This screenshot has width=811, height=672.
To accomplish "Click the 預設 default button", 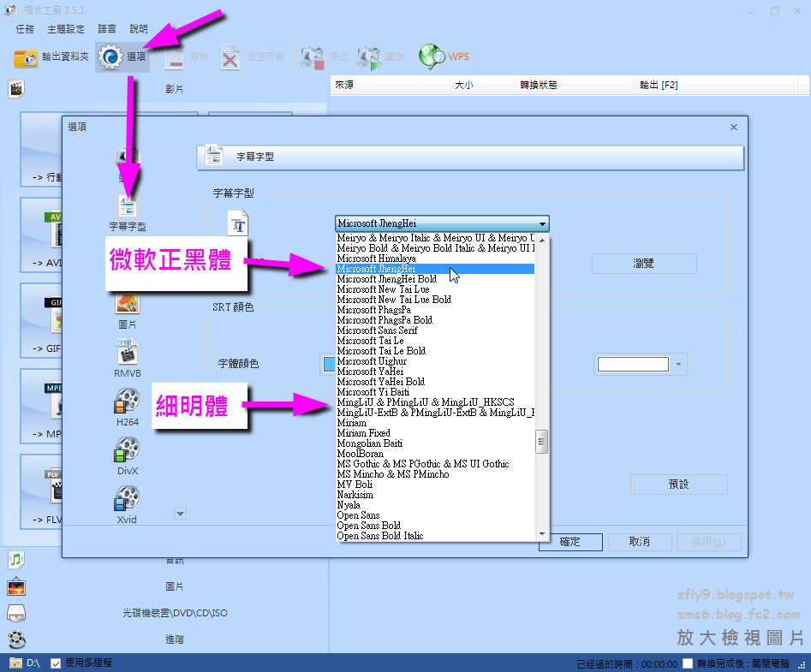I will click(x=678, y=485).
